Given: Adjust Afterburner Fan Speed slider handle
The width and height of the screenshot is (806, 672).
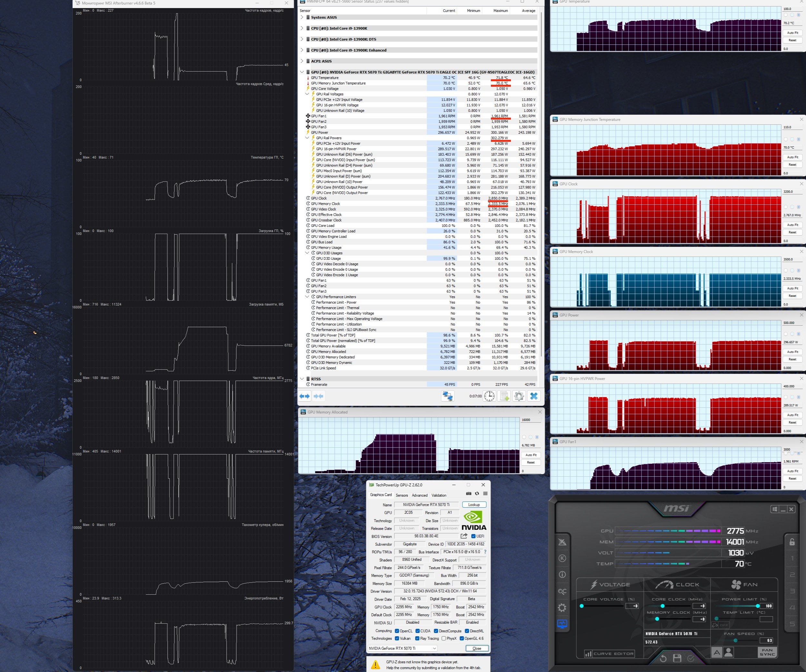Looking at the screenshot, I should pos(735,640).
